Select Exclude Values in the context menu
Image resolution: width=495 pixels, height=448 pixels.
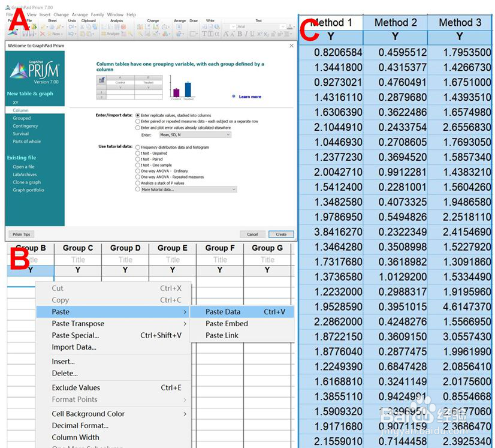(x=114, y=387)
